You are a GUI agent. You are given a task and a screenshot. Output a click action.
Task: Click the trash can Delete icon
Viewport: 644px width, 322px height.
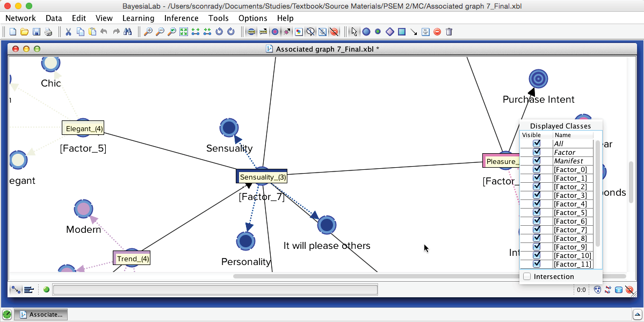tap(449, 32)
